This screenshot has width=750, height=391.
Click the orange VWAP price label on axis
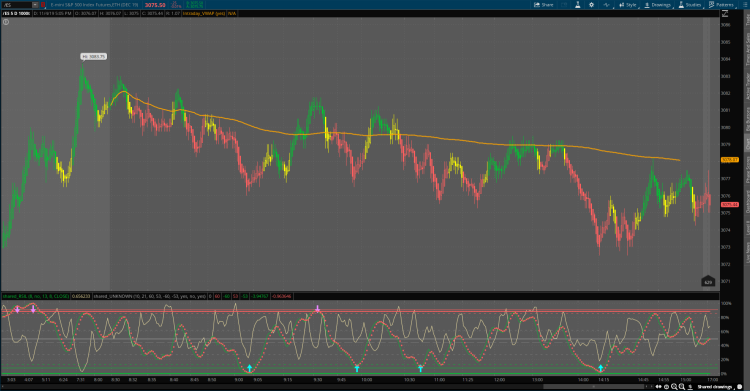(729, 159)
